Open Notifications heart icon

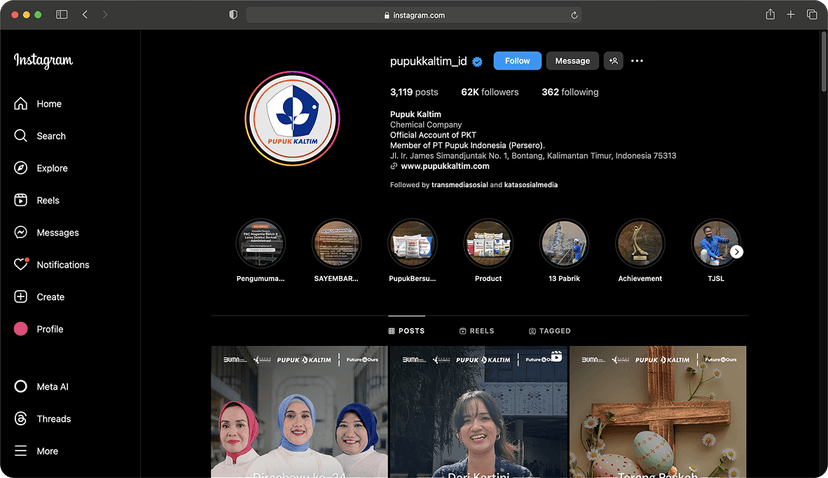coord(21,264)
